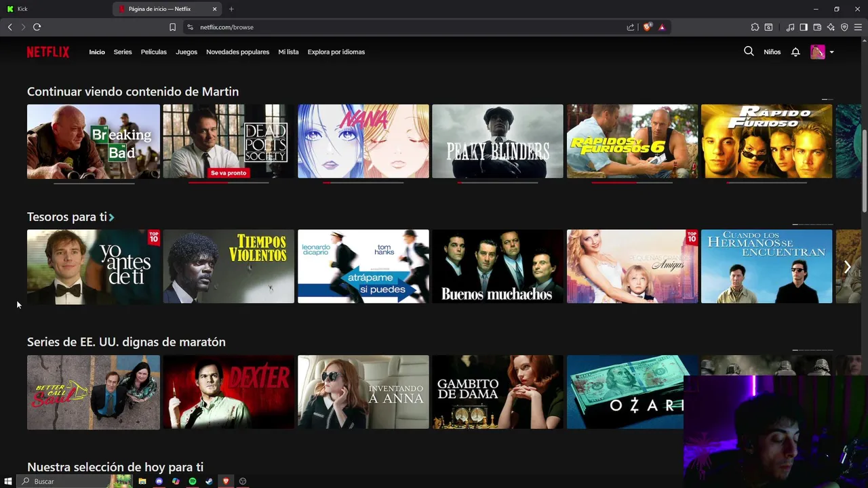The image size is (868, 488).
Task: Open Brave Rewards triangle icon
Action: [662, 27]
